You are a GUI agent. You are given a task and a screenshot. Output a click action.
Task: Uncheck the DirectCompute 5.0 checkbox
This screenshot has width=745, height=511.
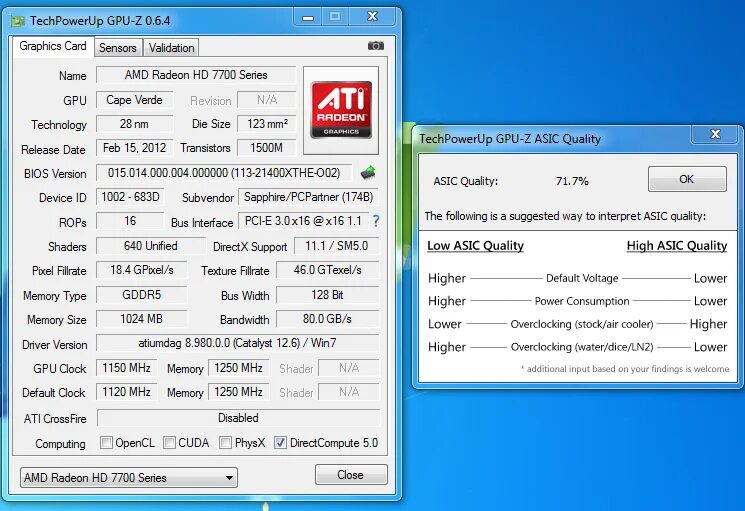[280, 443]
